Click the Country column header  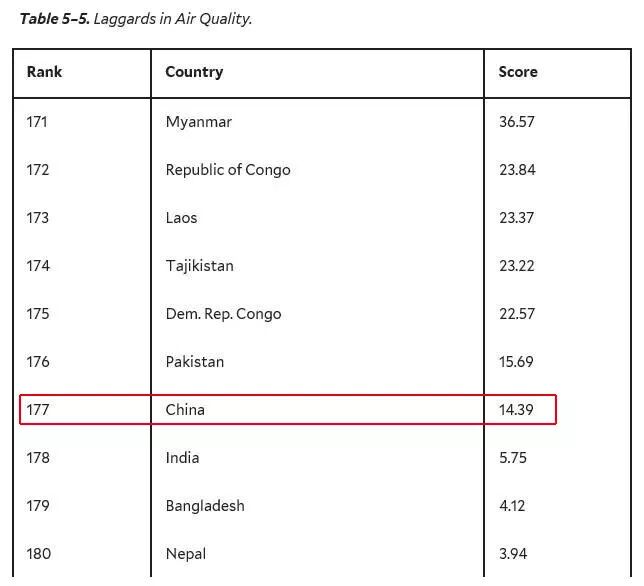[x=194, y=72]
